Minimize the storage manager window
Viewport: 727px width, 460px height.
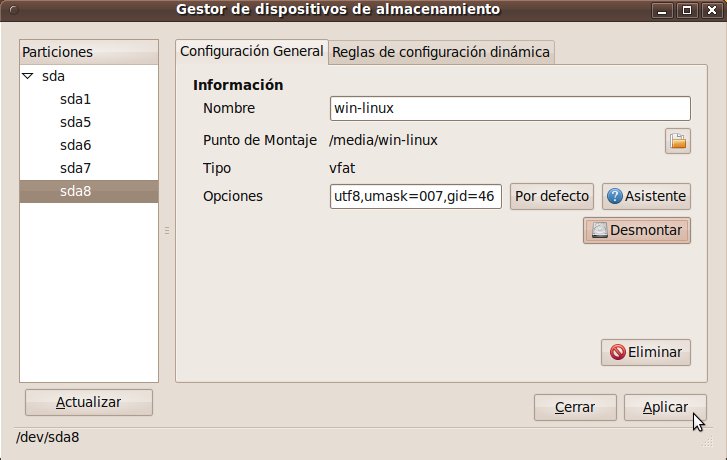(662, 10)
